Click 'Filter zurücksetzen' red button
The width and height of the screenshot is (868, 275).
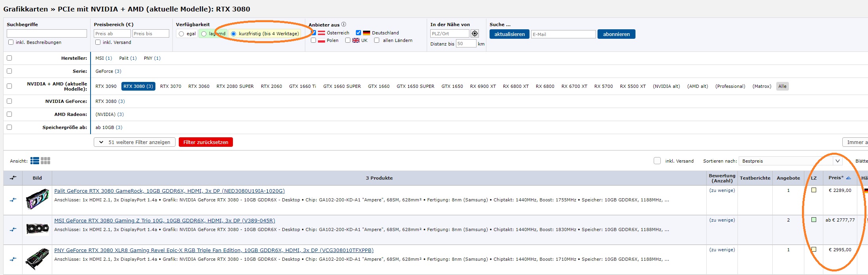(x=206, y=142)
